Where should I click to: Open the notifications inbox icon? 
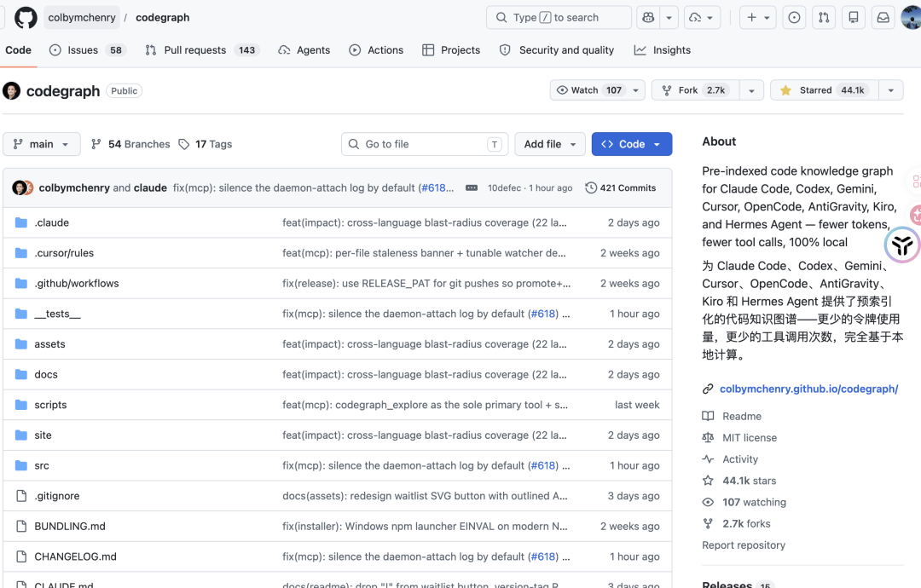point(883,18)
